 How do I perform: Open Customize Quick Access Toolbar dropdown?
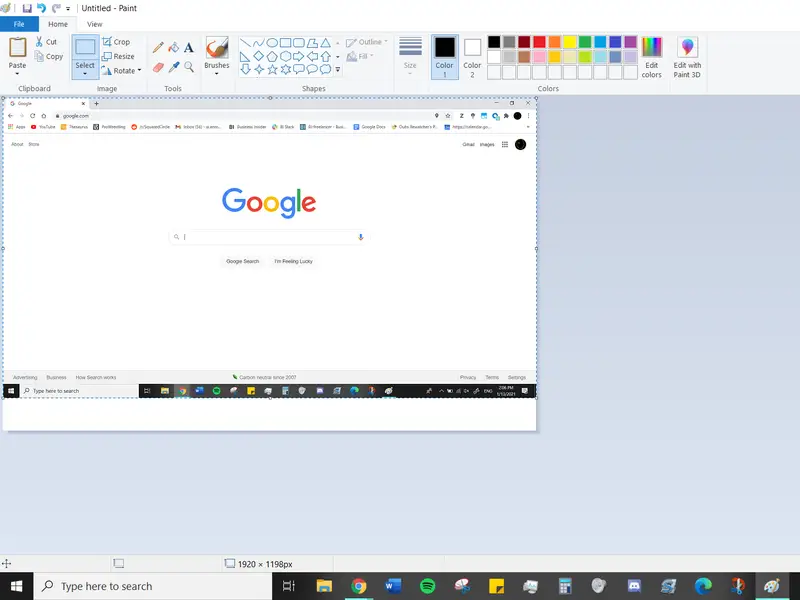pyautogui.click(x=68, y=9)
